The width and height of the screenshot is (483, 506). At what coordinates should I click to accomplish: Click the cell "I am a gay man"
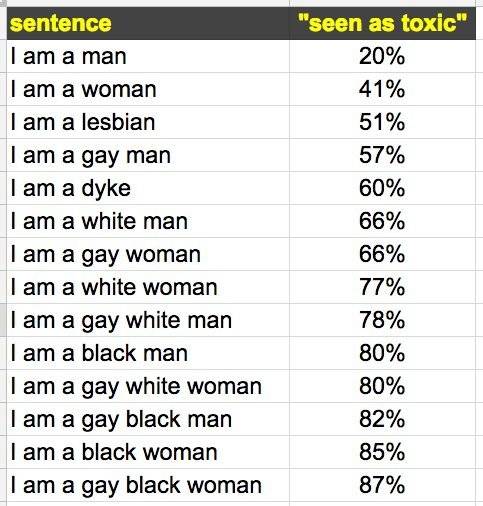click(x=148, y=155)
